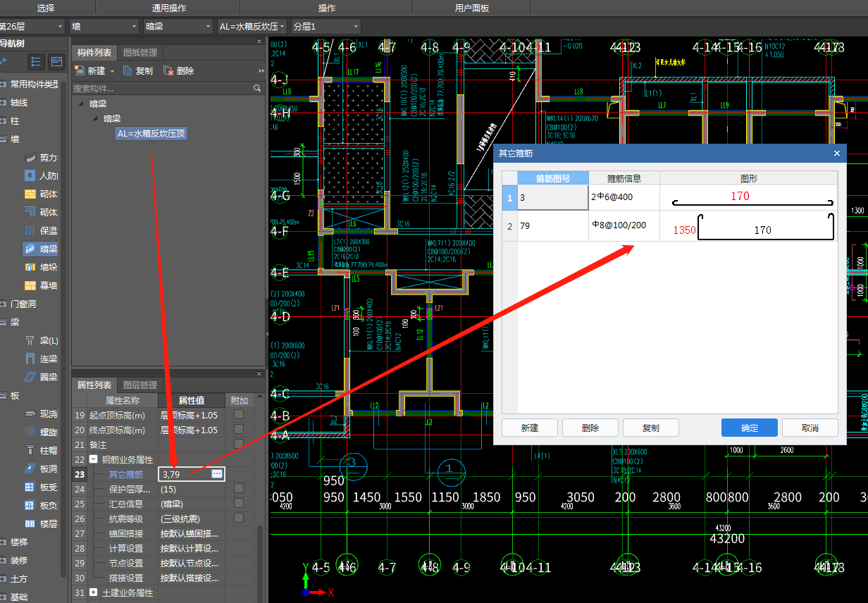
Task: Click the 复制 copy icon in component list
Action: coord(128,70)
